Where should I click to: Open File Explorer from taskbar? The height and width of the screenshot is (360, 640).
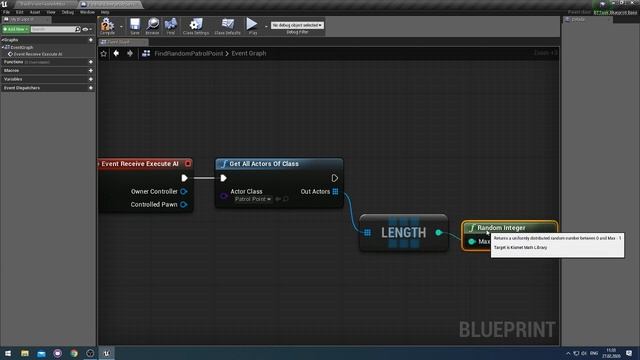tap(25, 353)
